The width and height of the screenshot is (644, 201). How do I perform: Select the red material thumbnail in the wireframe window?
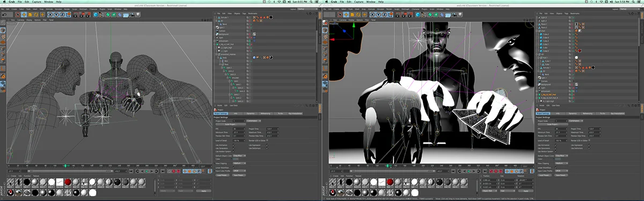(x=68, y=182)
